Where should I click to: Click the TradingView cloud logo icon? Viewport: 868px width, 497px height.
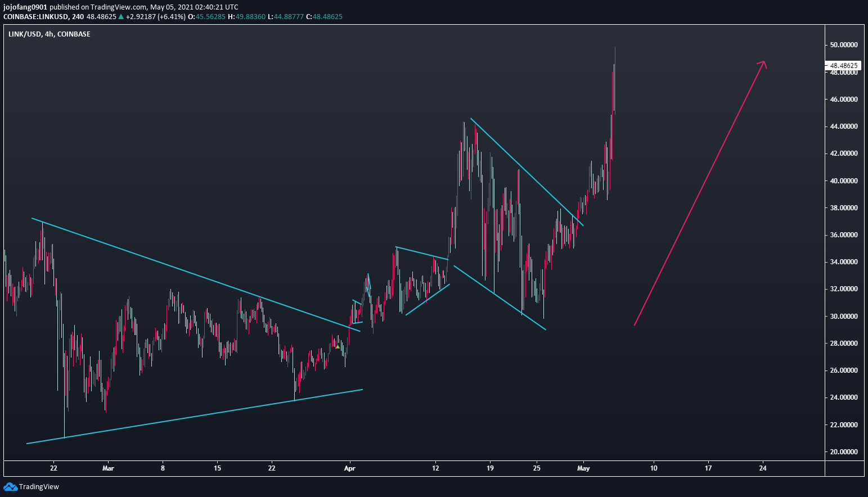[10, 487]
